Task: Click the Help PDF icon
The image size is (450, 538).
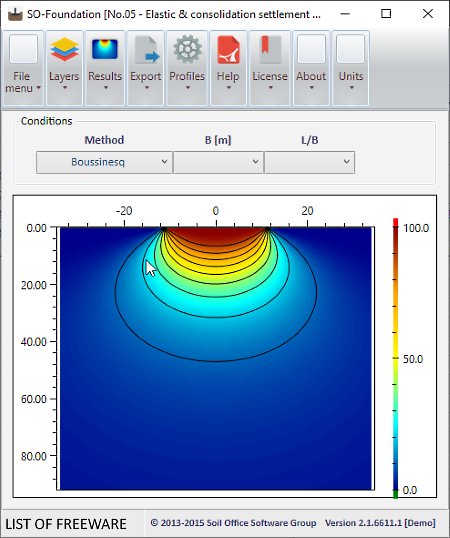Action: pyautogui.click(x=228, y=50)
